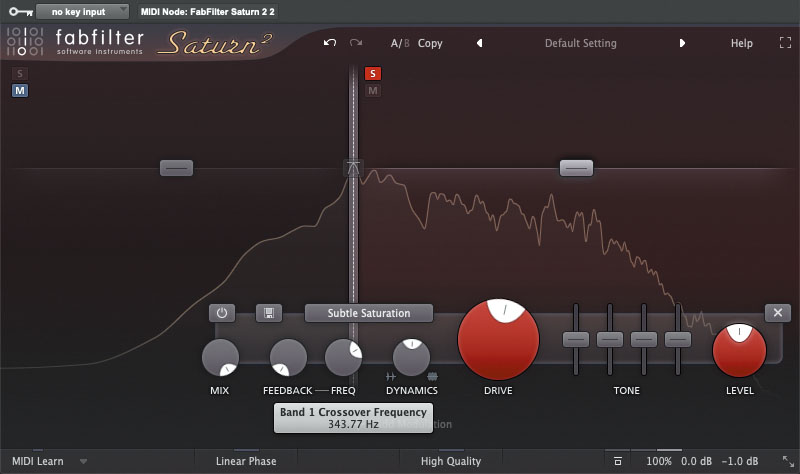This screenshot has width=800, height=474.
Task: Click the save band preset disk icon
Action: (269, 313)
